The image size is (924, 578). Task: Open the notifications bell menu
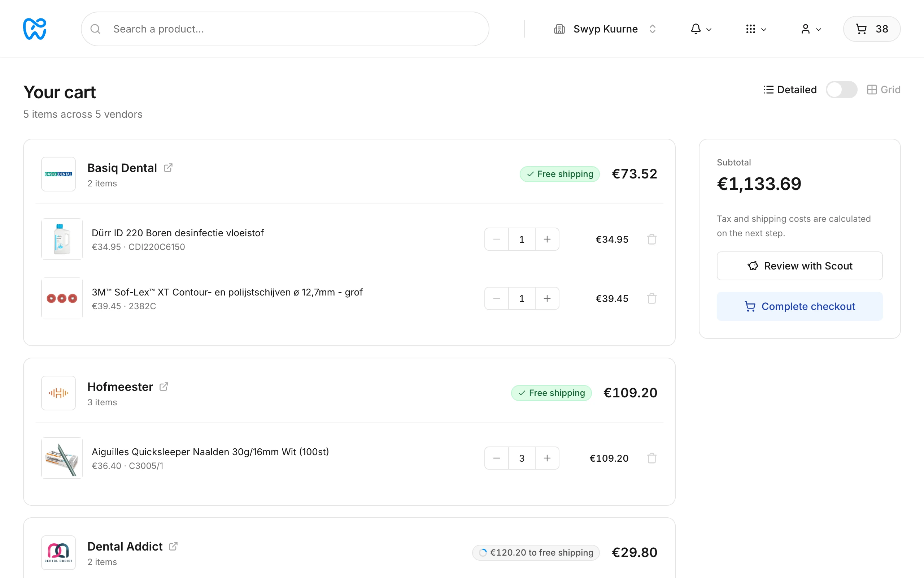pos(701,29)
